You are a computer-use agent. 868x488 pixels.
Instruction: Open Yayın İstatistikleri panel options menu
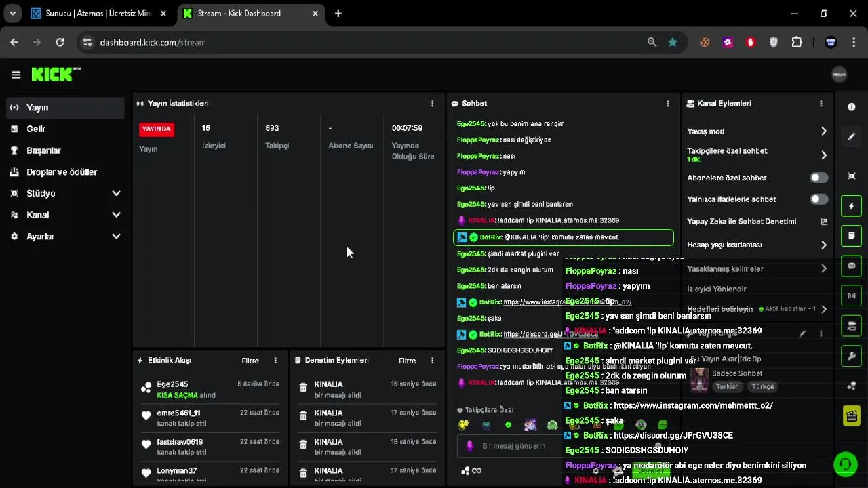tap(432, 104)
